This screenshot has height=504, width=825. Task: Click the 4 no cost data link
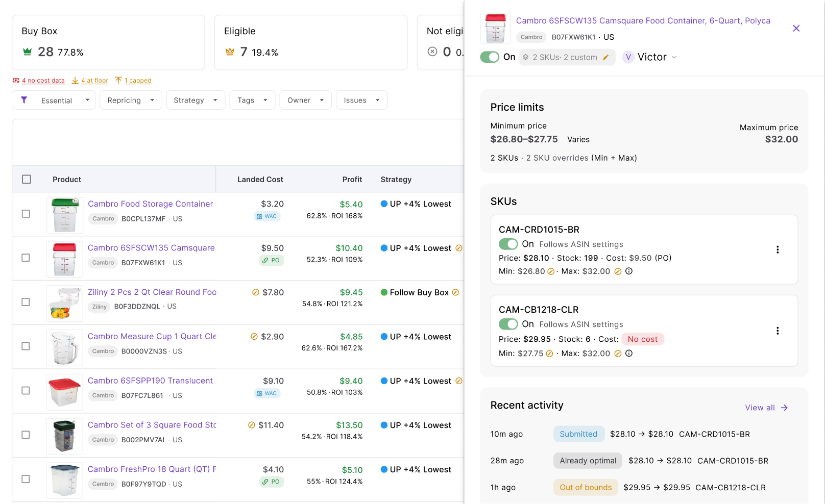[43, 81]
